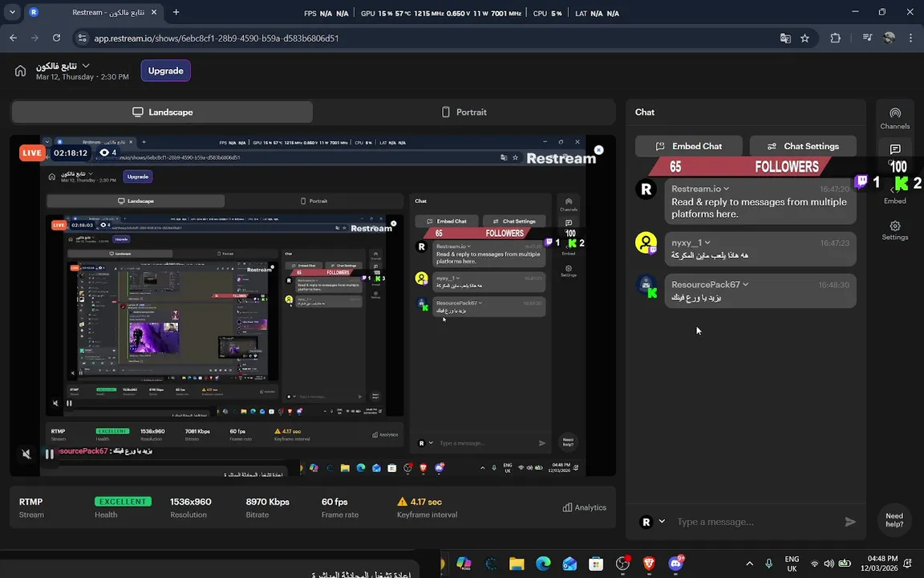Open the Settings gear in sidebar

click(x=894, y=230)
